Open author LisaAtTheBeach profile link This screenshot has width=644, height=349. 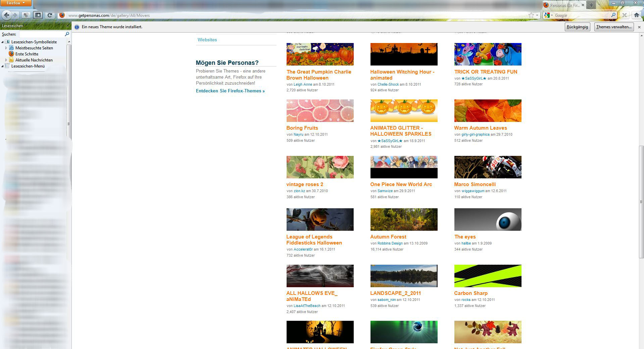pyautogui.click(x=307, y=306)
